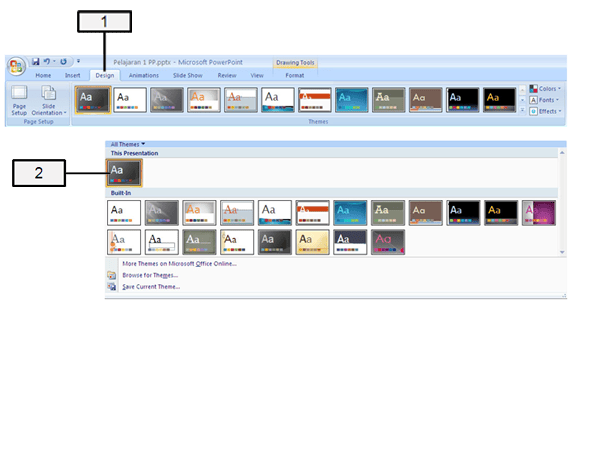Apply black Metro theme with white Aa in ribbon
590x470 pixels.
(x=462, y=100)
